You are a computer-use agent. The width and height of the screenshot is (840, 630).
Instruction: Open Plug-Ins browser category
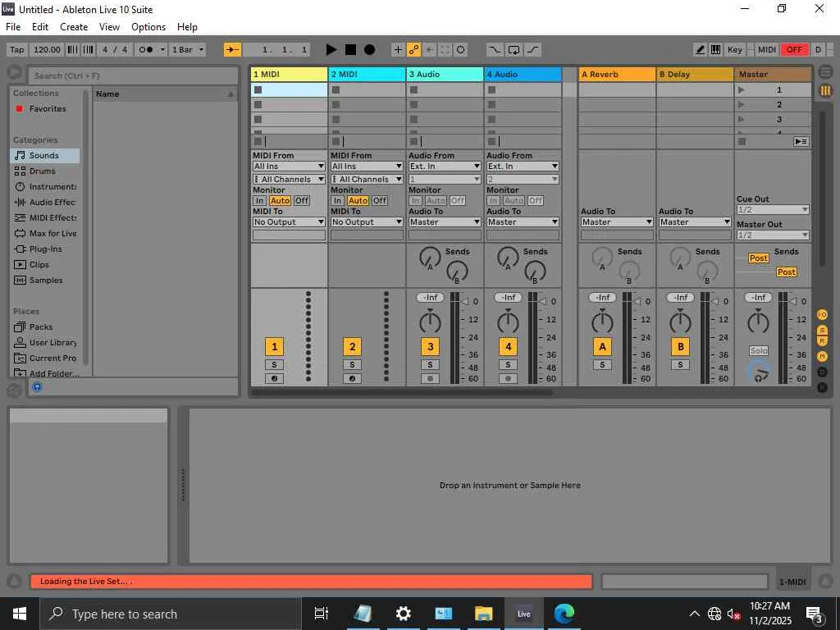pyautogui.click(x=44, y=249)
